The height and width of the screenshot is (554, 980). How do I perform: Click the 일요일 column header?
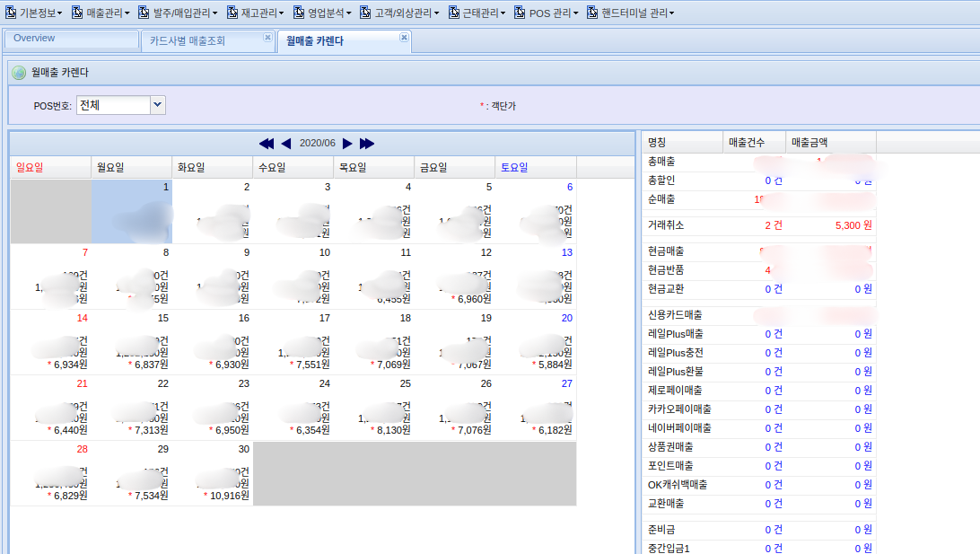point(50,168)
